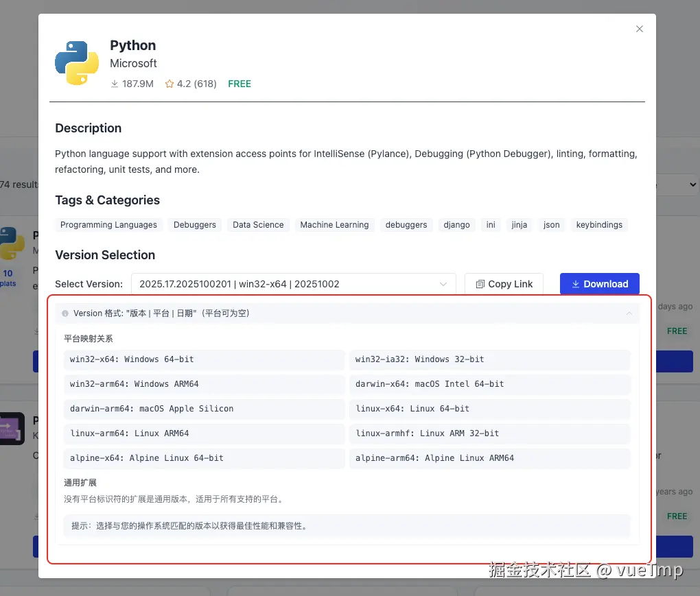Image resolution: width=700 pixels, height=596 pixels.
Task: Click the star rating icon by 4.2
Action: coord(170,84)
